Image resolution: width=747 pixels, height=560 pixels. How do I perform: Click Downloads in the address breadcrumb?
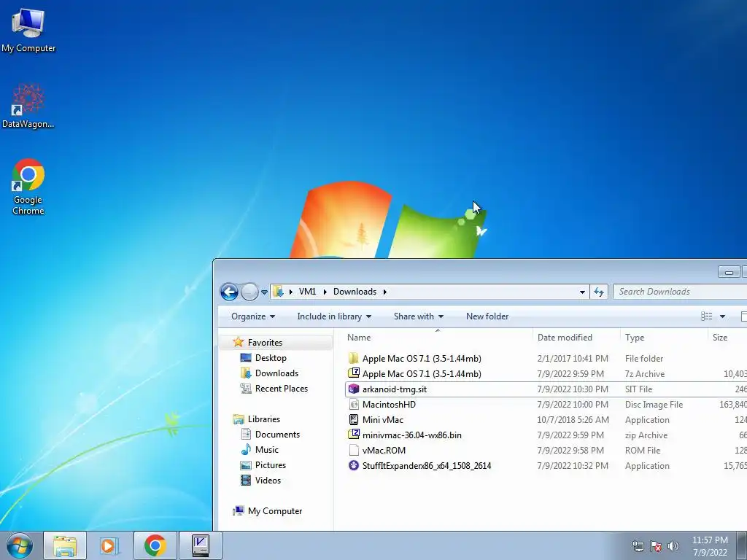tap(355, 292)
